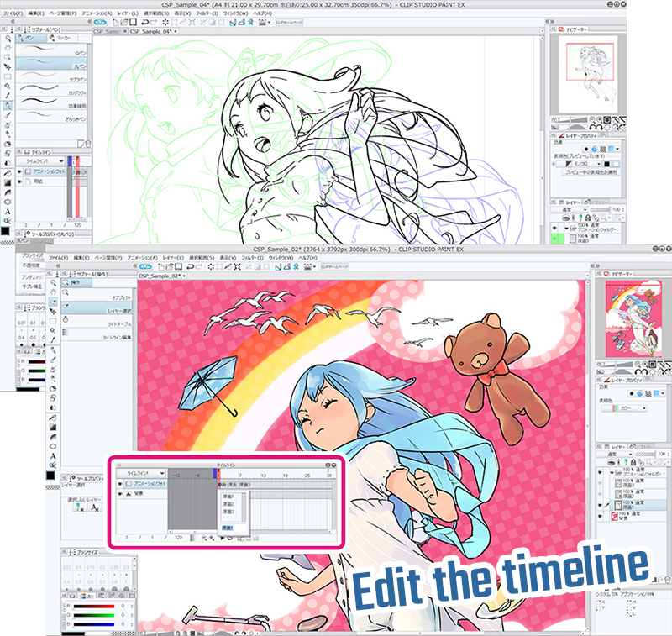
Task: Open the CLIP STUDIO icon in top command bar
Action: click(x=99, y=23)
